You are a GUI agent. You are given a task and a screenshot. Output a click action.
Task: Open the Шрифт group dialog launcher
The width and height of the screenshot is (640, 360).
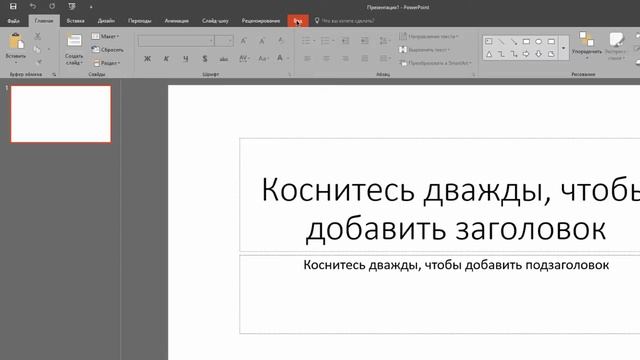pyautogui.click(x=290, y=75)
